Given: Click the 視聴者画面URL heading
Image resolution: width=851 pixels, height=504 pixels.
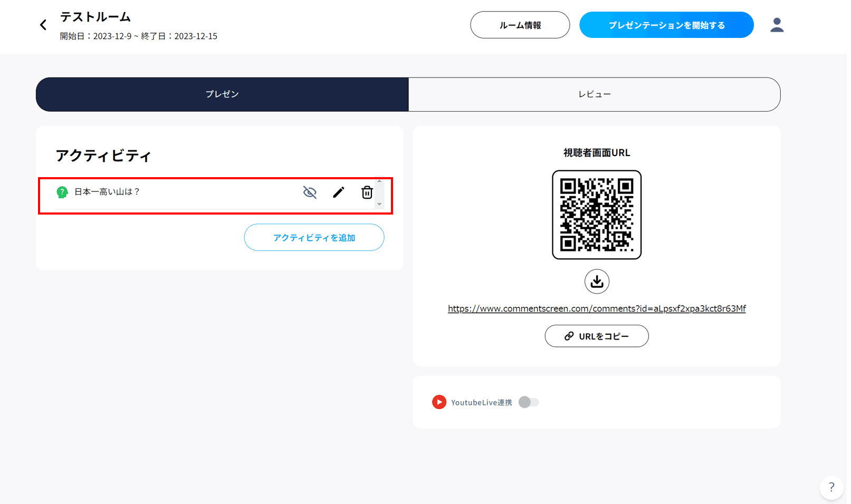Looking at the screenshot, I should coord(597,153).
